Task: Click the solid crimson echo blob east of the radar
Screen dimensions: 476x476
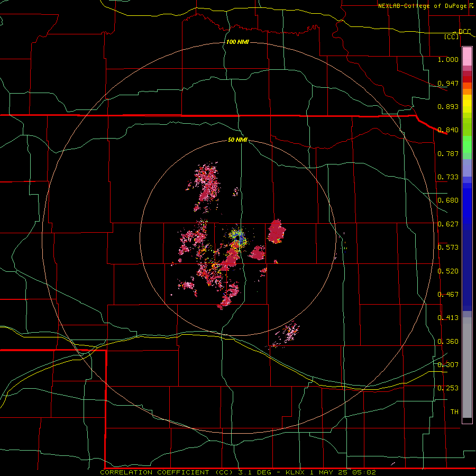Action: (276, 231)
